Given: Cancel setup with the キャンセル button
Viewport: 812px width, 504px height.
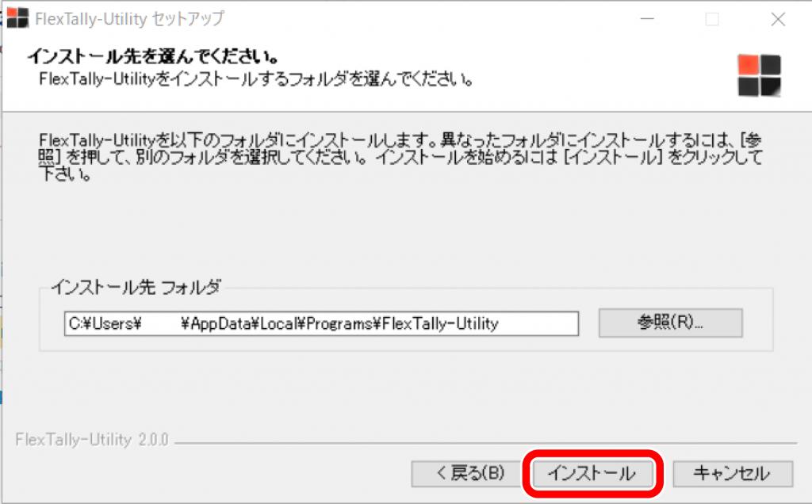Looking at the screenshot, I should (733, 473).
